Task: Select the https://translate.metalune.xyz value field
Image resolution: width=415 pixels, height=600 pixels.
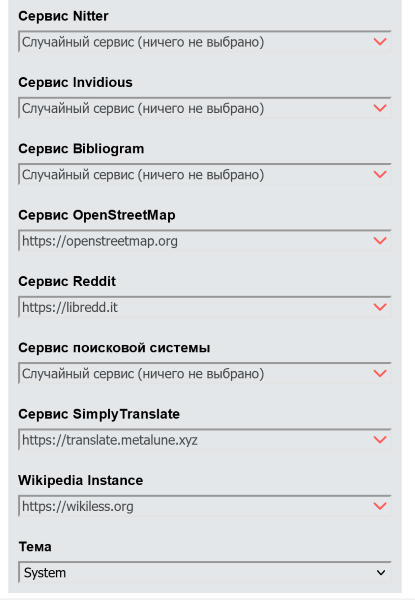Action: tap(205, 439)
